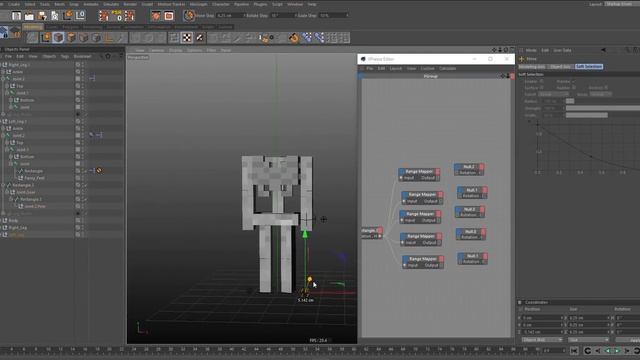Collapse the Rectangle.3 tree node
This screenshot has width=640, height=360.
tap(3, 185)
